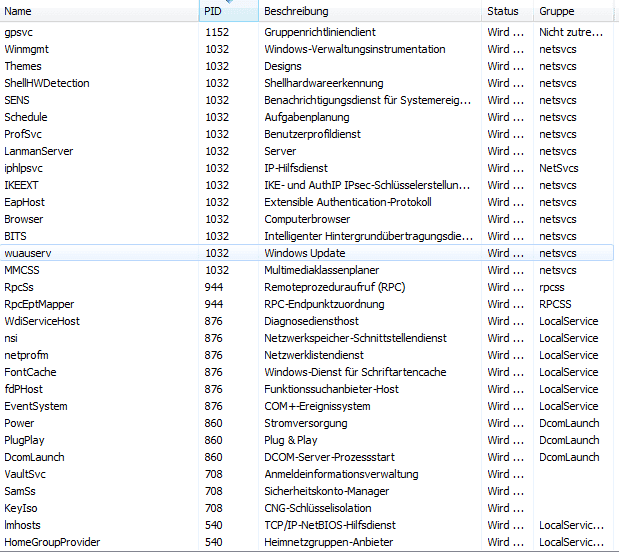Image resolution: width=619 pixels, height=552 pixels.
Task: Click the Heimnetzgruppen-Anbieter description
Action: [328, 542]
